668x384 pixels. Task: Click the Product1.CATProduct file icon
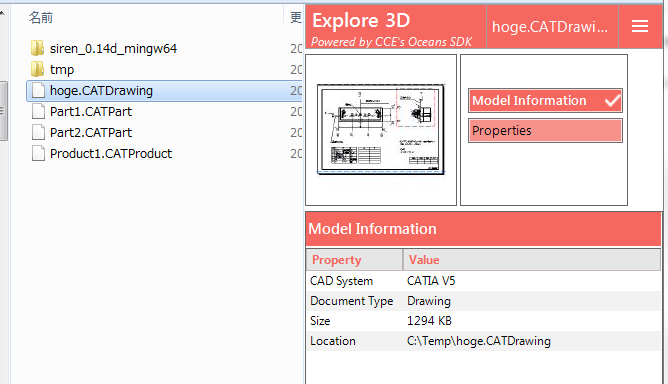[38, 153]
